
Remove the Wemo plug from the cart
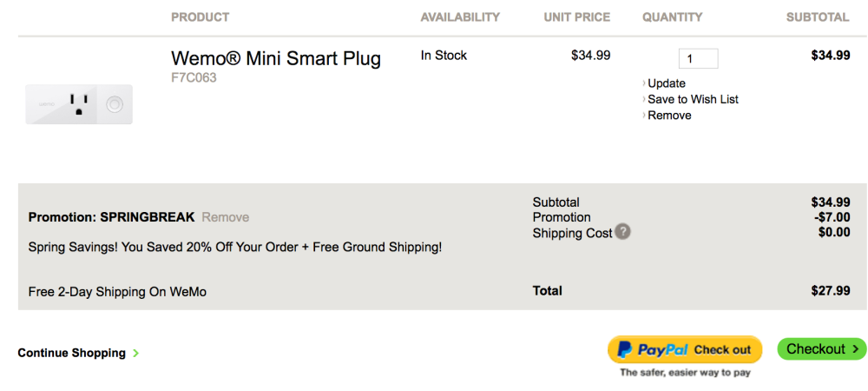tap(669, 116)
